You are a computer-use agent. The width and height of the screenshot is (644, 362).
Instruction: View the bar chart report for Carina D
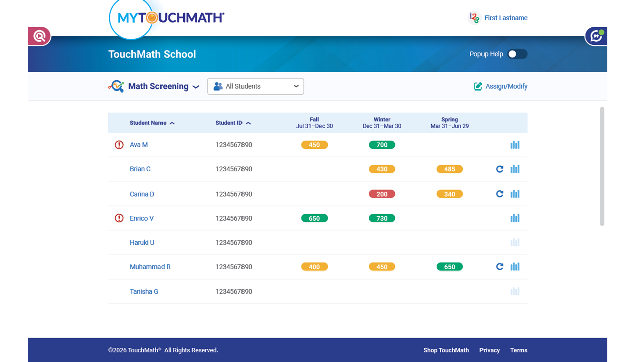click(x=515, y=194)
